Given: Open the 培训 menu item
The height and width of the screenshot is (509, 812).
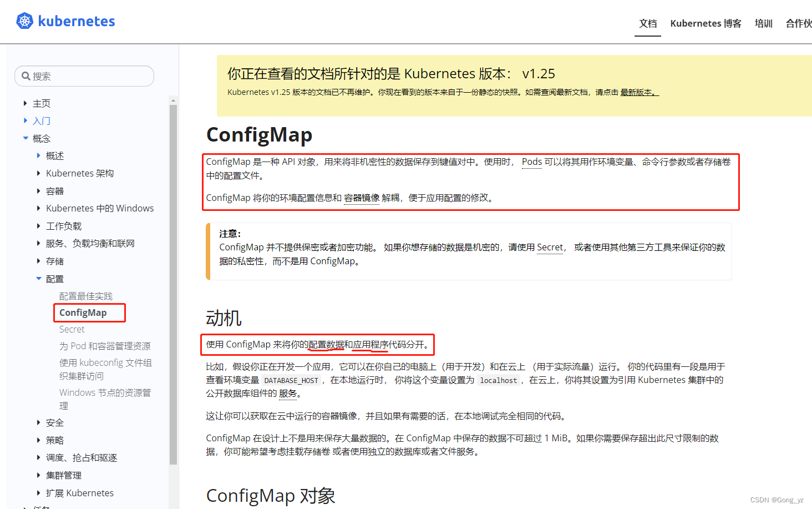Looking at the screenshot, I should pos(763,23).
